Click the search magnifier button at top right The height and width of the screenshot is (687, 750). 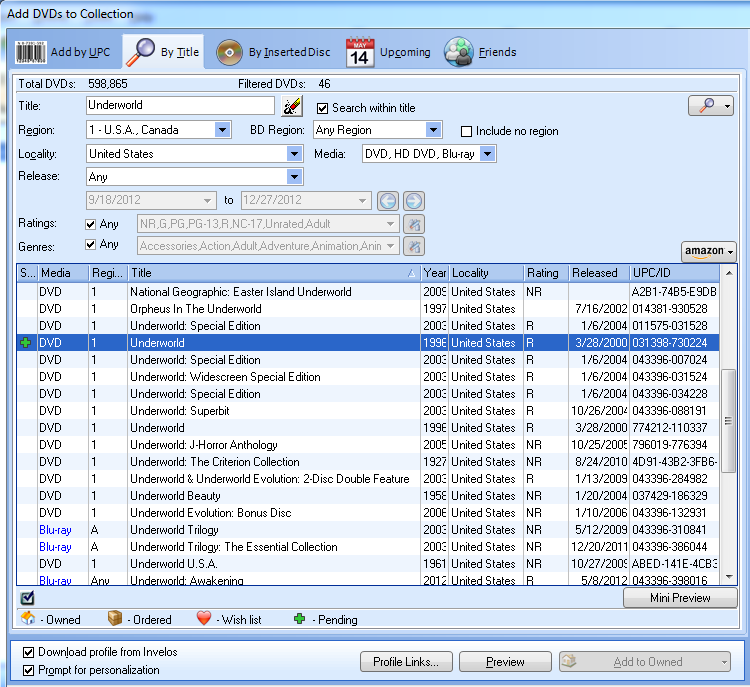point(706,105)
